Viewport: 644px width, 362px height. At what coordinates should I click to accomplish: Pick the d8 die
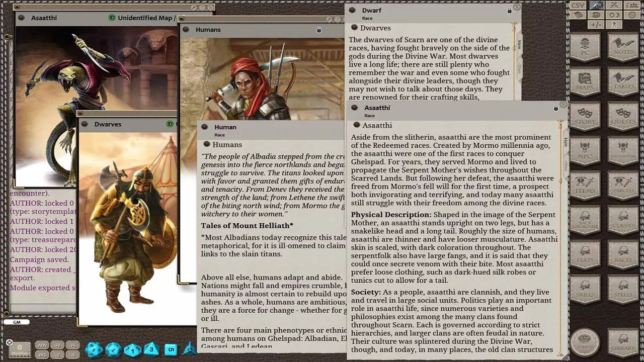click(151, 348)
